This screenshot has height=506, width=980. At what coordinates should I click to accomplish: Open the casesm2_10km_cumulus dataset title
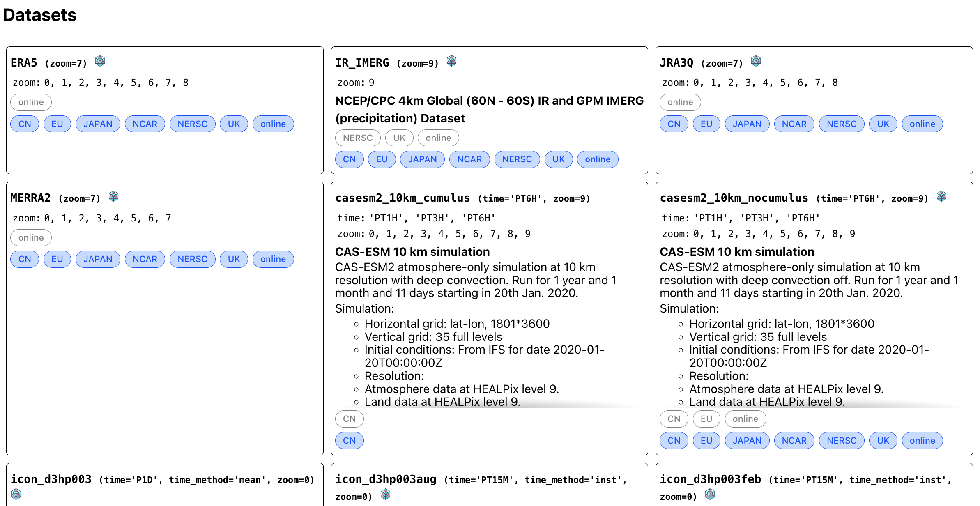402,198
